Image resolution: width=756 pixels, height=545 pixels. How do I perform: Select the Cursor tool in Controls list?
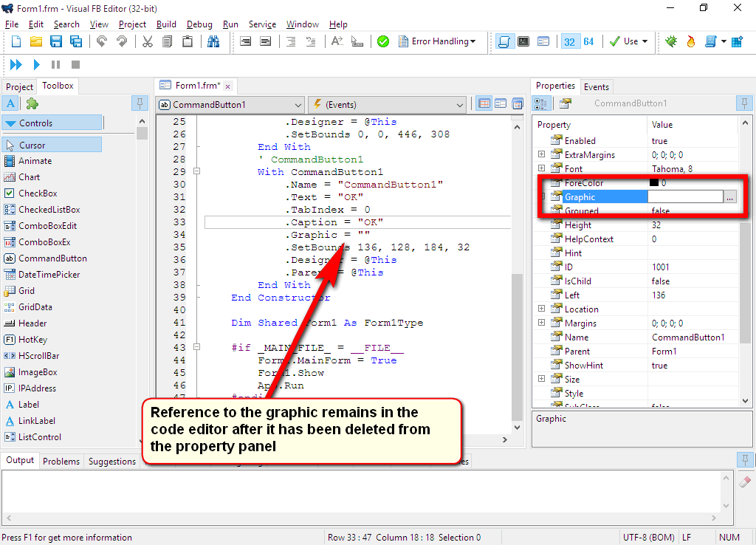point(52,144)
